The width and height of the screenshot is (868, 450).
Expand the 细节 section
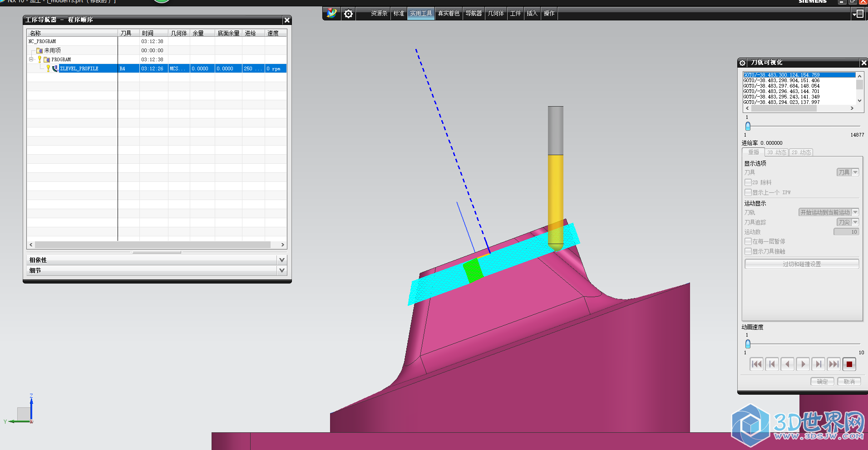pyautogui.click(x=282, y=270)
